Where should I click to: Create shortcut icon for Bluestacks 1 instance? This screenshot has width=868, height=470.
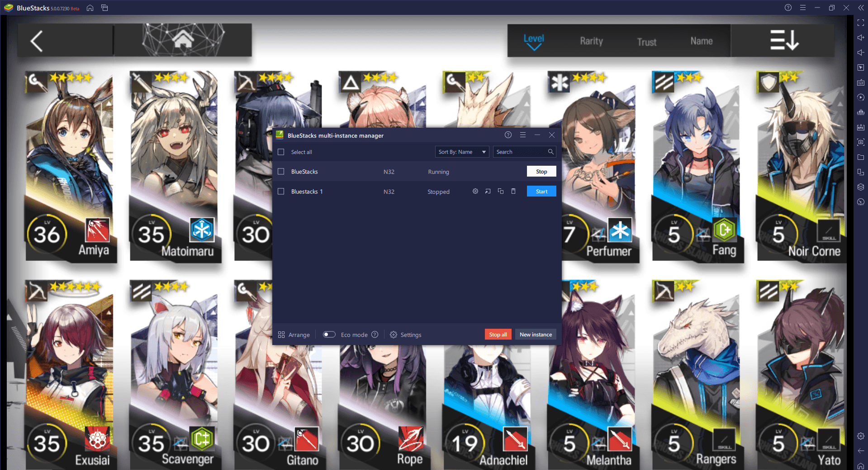(x=488, y=192)
